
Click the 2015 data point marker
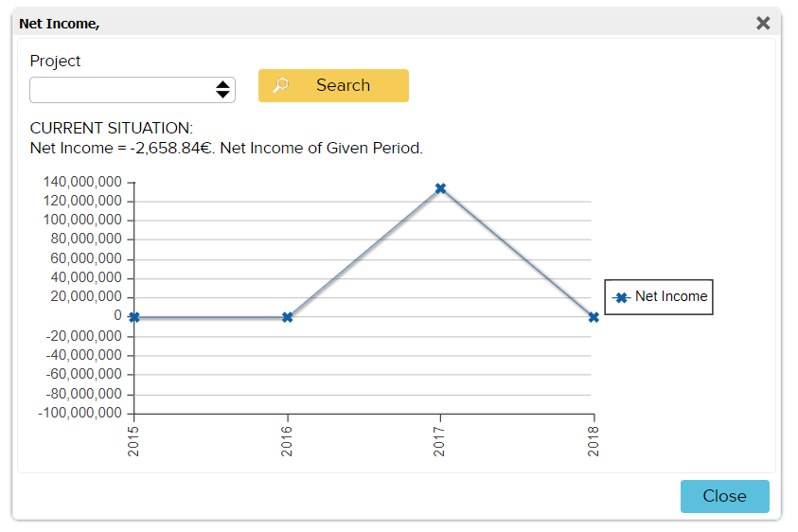click(x=134, y=317)
